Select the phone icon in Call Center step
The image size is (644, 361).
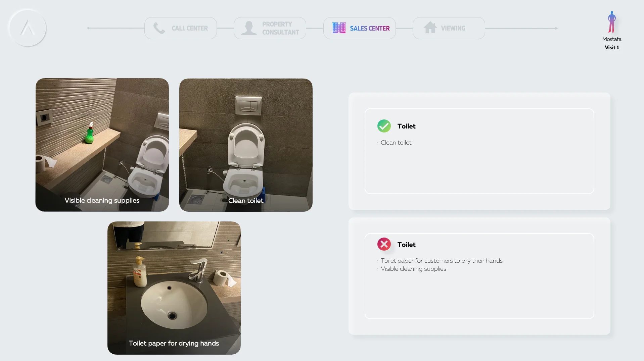point(159,28)
